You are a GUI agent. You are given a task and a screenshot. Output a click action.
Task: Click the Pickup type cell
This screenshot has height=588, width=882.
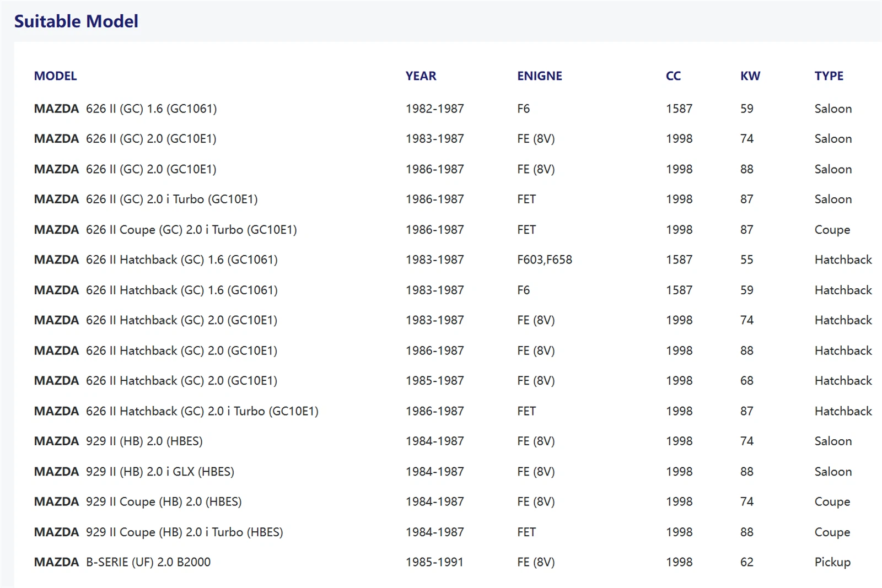(x=832, y=562)
